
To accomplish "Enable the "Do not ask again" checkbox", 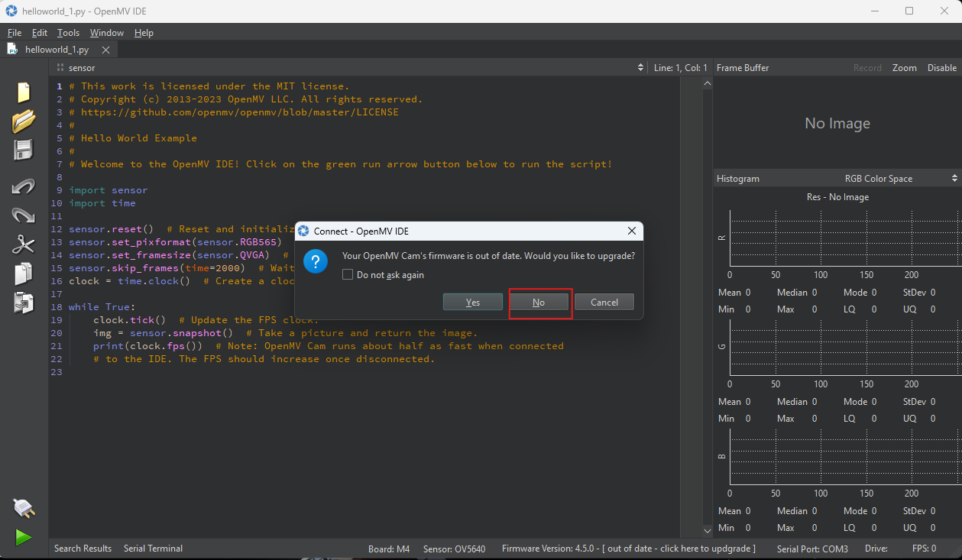I will point(348,275).
